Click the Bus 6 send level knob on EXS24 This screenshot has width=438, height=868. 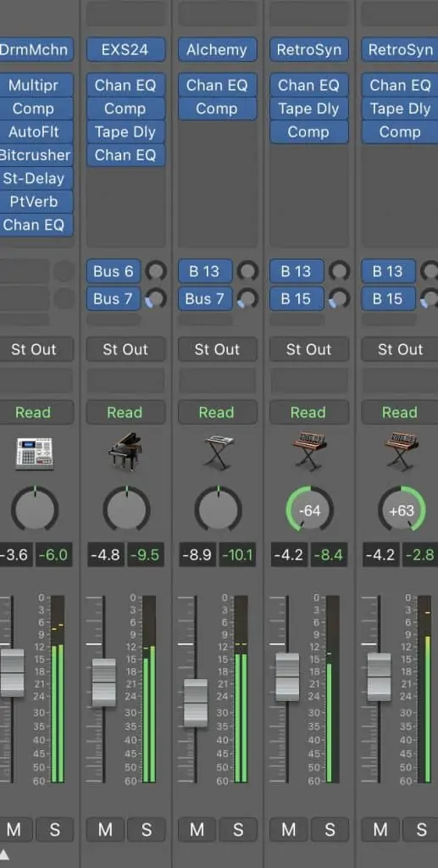(x=156, y=271)
